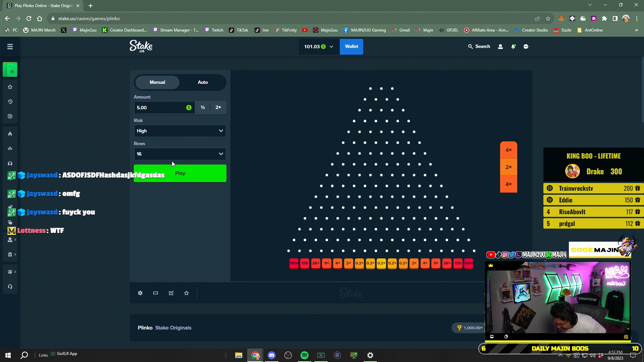Open the chat bubble icon in the Stake header
Viewport: 644px width, 362px height.
(526, 47)
